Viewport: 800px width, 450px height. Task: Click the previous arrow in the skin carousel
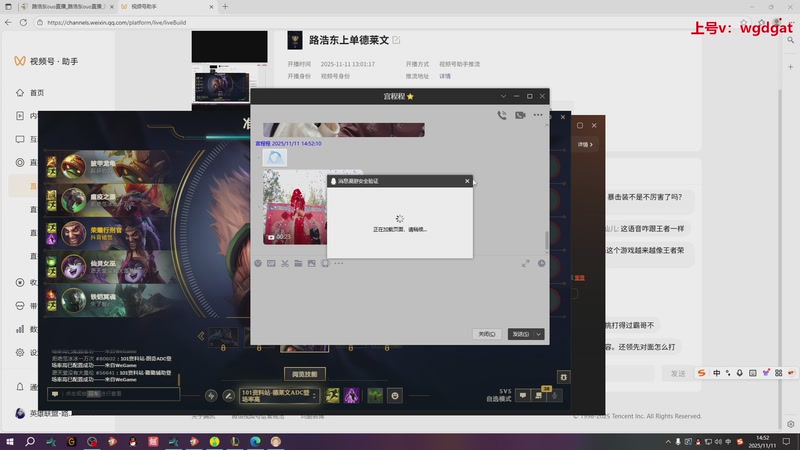201,336
